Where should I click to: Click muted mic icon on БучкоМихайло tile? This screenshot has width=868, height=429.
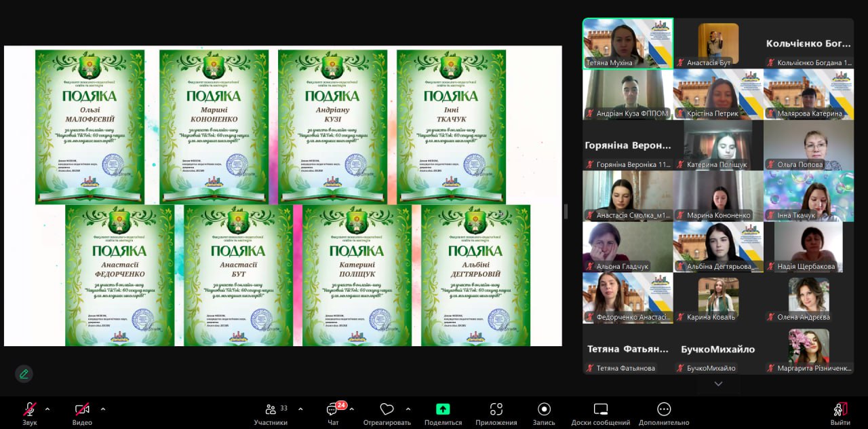click(680, 368)
